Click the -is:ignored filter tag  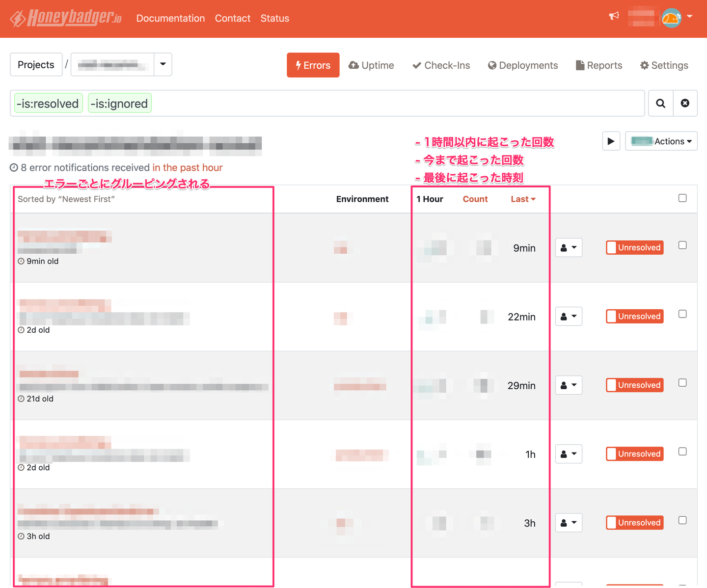pyautogui.click(x=120, y=103)
